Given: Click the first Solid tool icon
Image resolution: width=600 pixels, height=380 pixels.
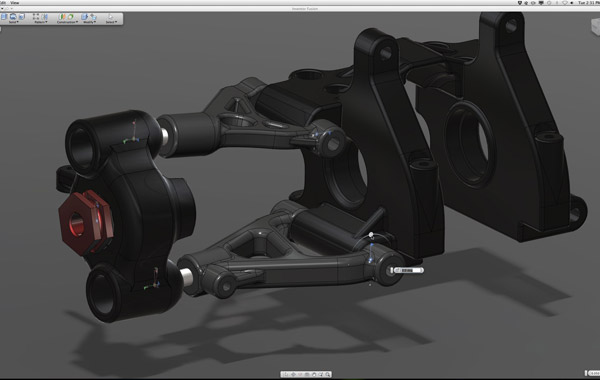Looking at the screenshot, I should click(x=4, y=17).
